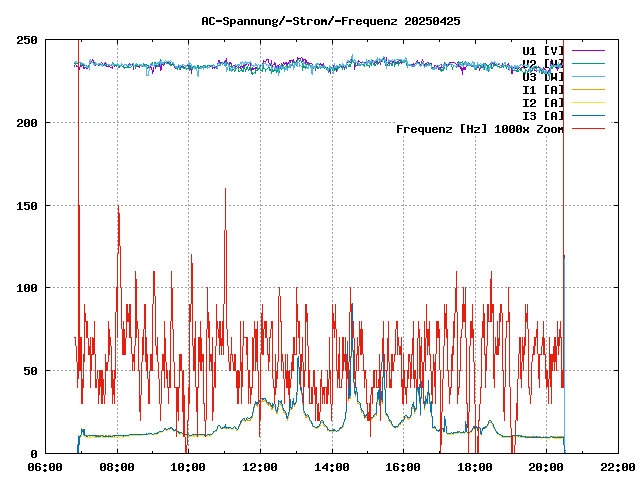Image resolution: width=640 pixels, height=480 pixels.
Task: Click the I1 [A] legend label
Action: tap(543, 90)
